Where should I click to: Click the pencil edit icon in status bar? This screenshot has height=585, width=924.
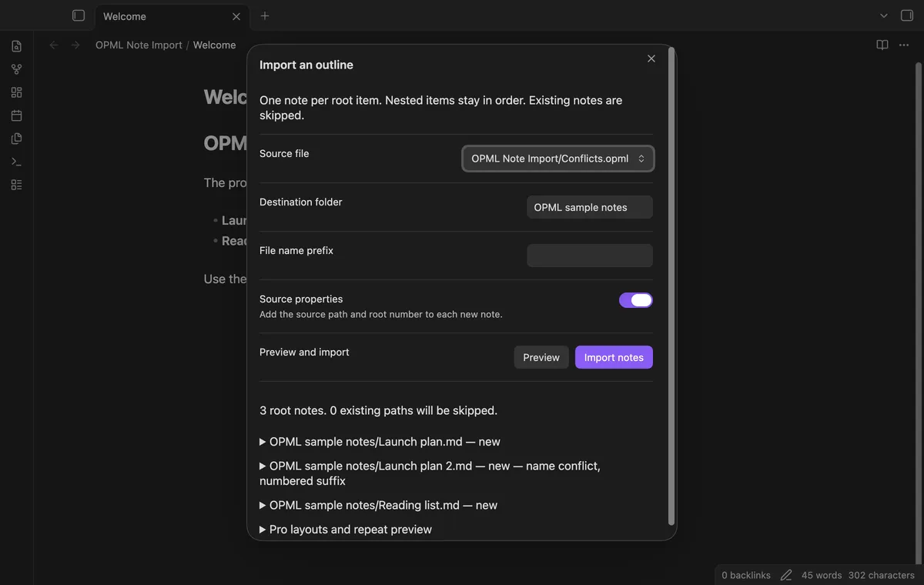click(786, 575)
